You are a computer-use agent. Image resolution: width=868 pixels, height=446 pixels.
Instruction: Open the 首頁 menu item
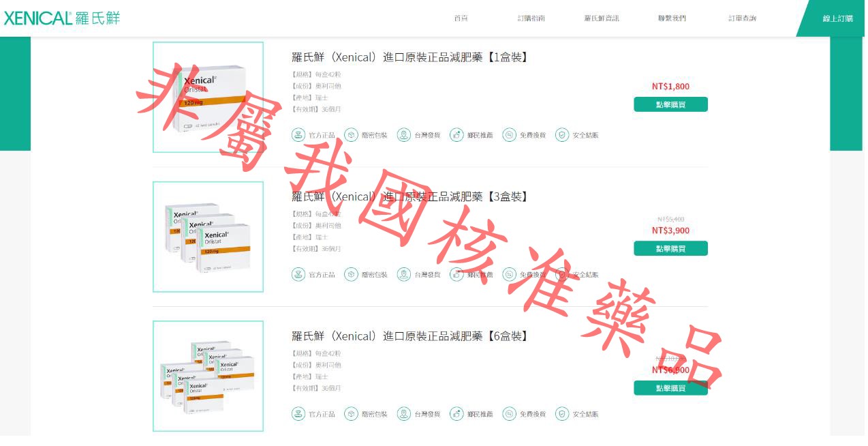click(461, 18)
